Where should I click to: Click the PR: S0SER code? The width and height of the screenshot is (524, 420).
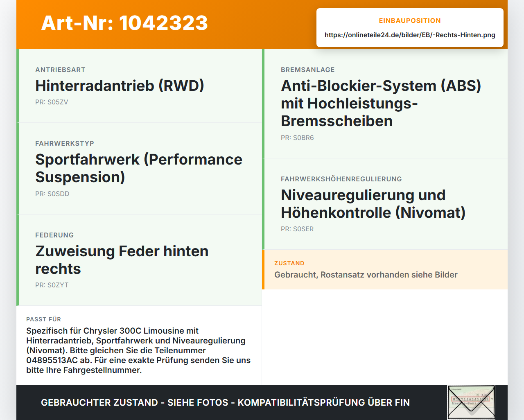(297, 229)
